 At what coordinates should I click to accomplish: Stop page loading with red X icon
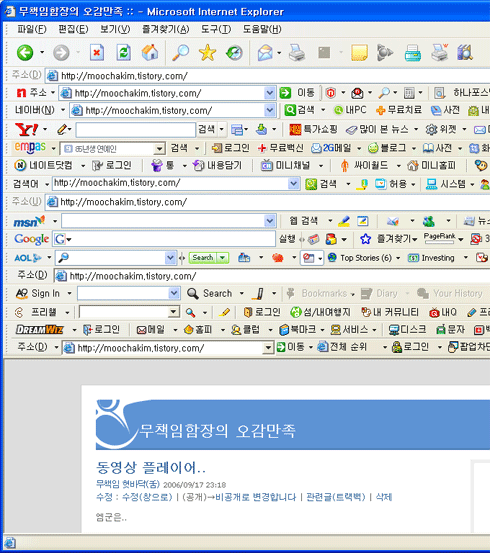tap(96, 53)
